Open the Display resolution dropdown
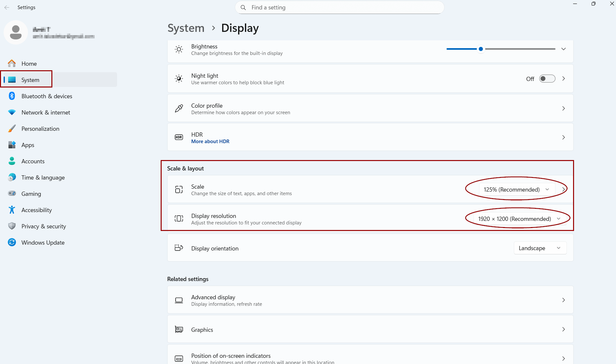The height and width of the screenshot is (364, 616). pyautogui.click(x=519, y=219)
